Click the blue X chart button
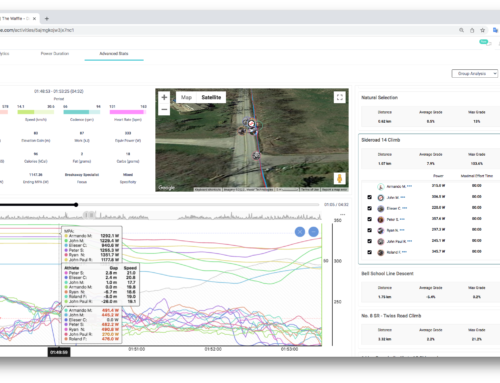The image size is (500, 383). point(300,232)
